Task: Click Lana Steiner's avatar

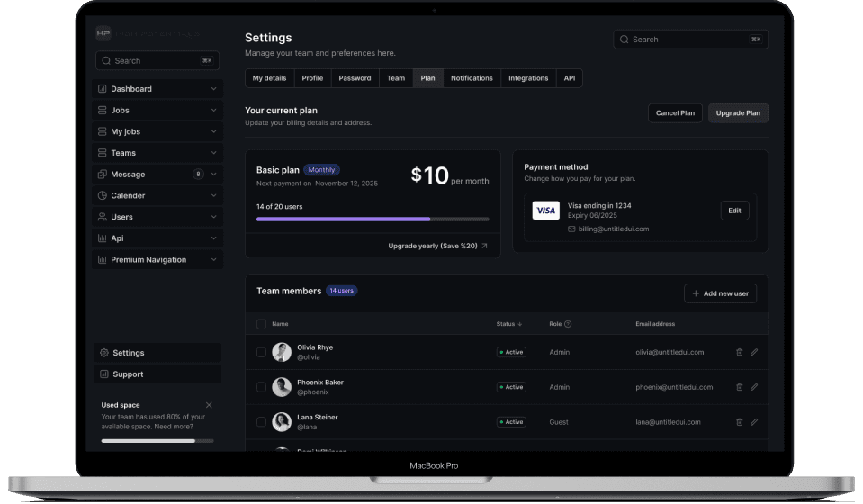Action: (x=282, y=422)
